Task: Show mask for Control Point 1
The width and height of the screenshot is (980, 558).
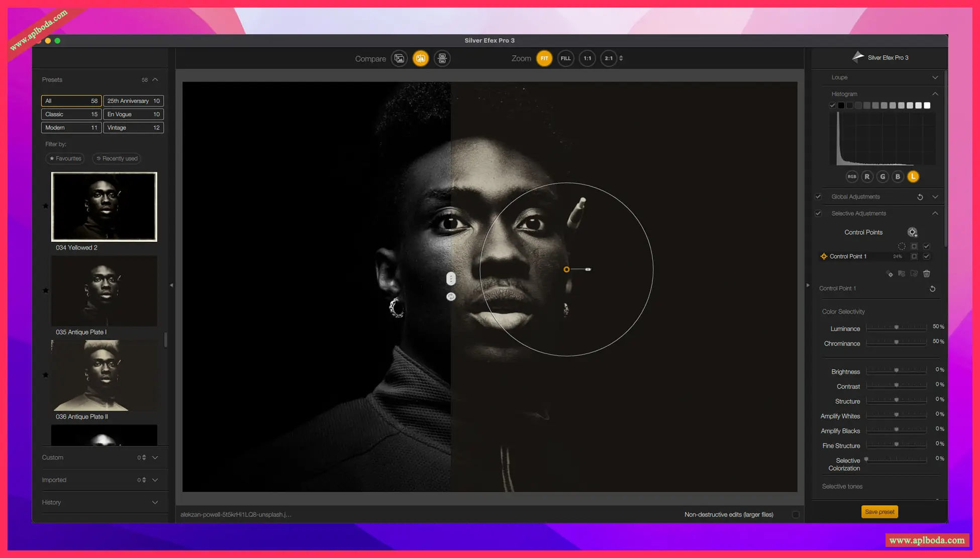Action: 914,256
